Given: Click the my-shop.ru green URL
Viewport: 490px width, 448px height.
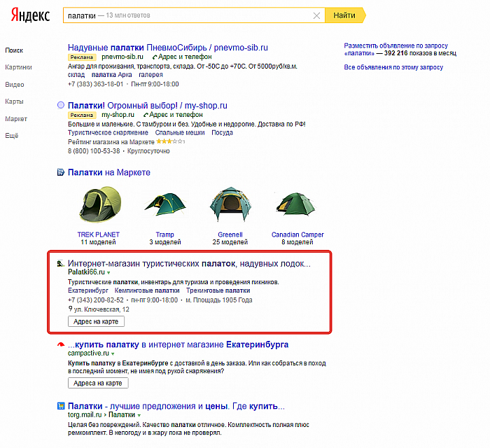Looking at the screenshot, I should [118, 115].
